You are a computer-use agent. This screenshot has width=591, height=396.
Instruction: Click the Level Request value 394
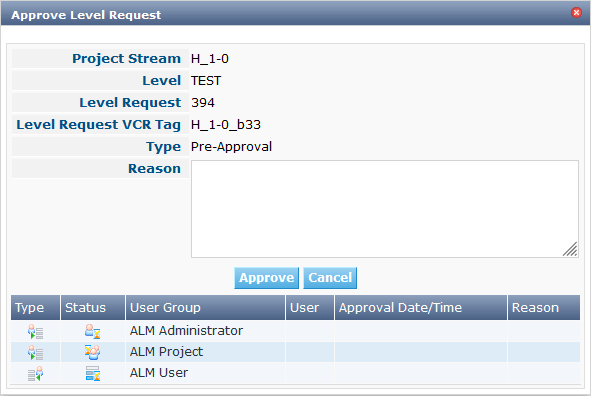[x=203, y=102]
